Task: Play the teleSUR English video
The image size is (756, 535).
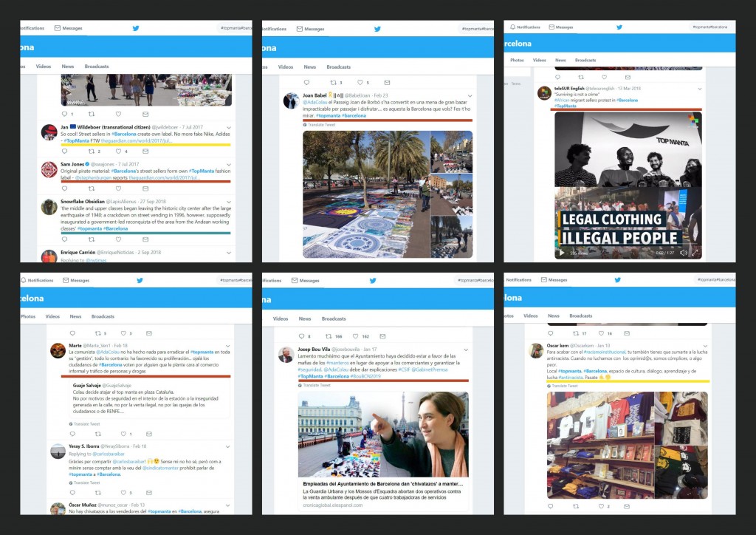Action: click(x=561, y=253)
